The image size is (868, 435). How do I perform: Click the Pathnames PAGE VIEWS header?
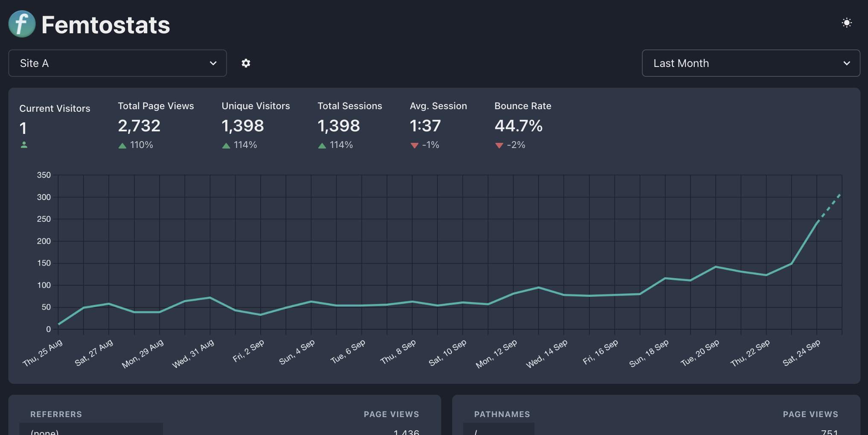(x=810, y=414)
